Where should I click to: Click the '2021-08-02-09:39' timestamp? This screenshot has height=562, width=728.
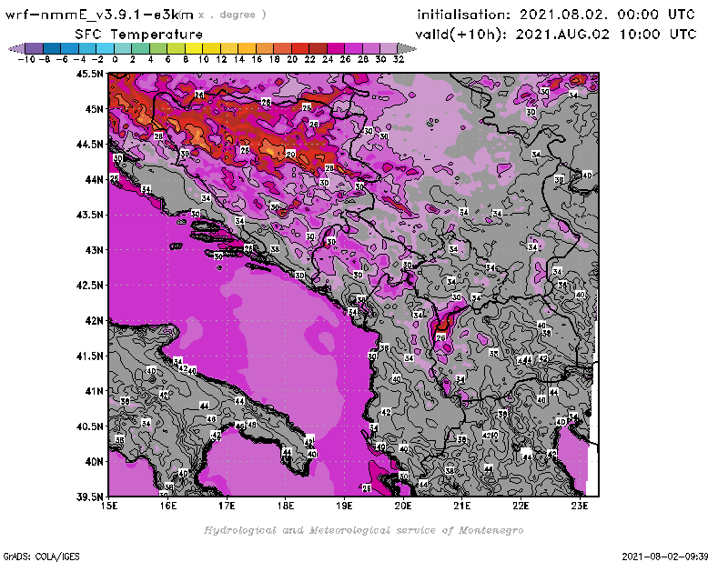tap(665, 557)
